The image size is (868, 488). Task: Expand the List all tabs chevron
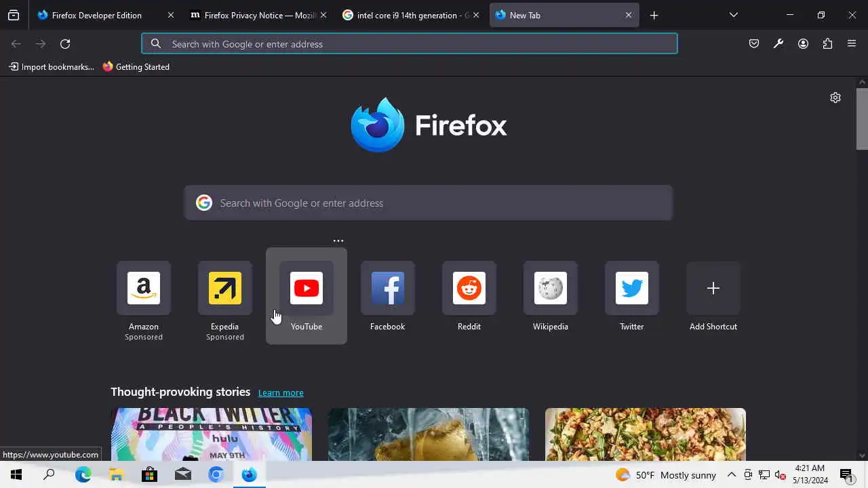(x=734, y=15)
